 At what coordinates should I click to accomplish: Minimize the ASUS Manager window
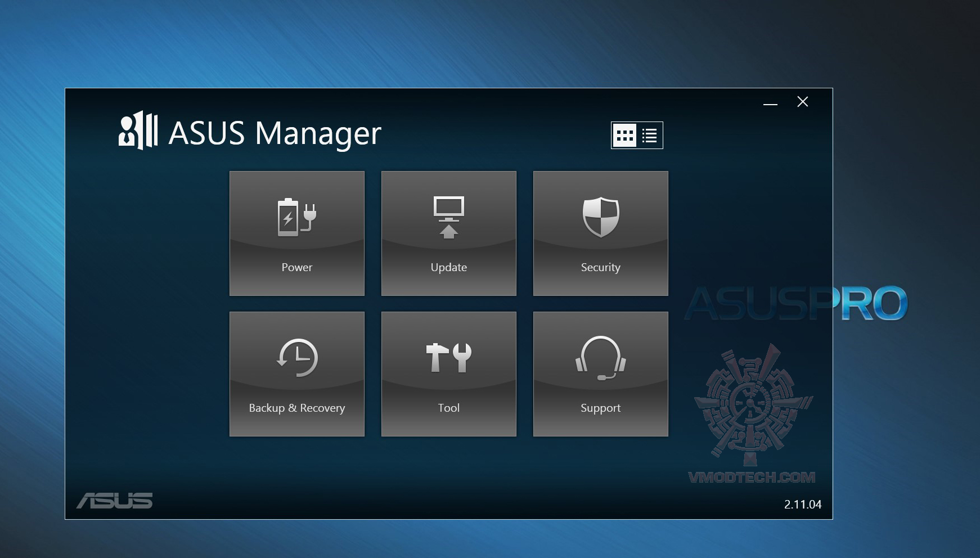point(770,102)
